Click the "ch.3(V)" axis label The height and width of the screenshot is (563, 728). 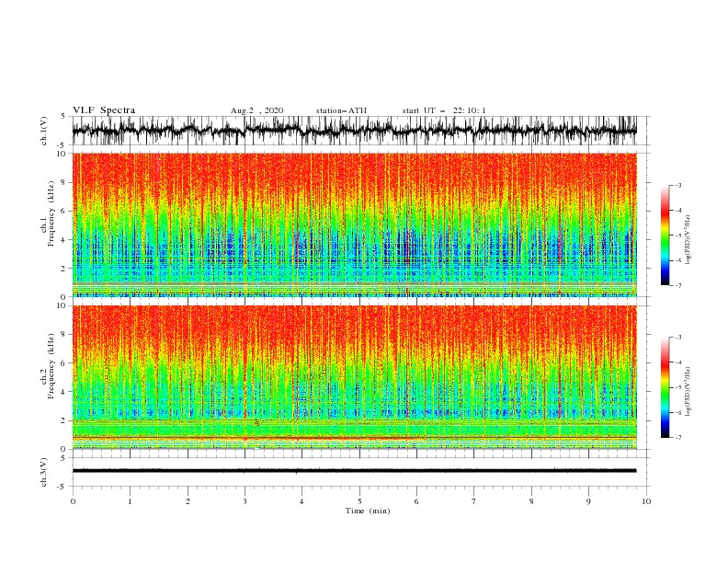pos(44,472)
